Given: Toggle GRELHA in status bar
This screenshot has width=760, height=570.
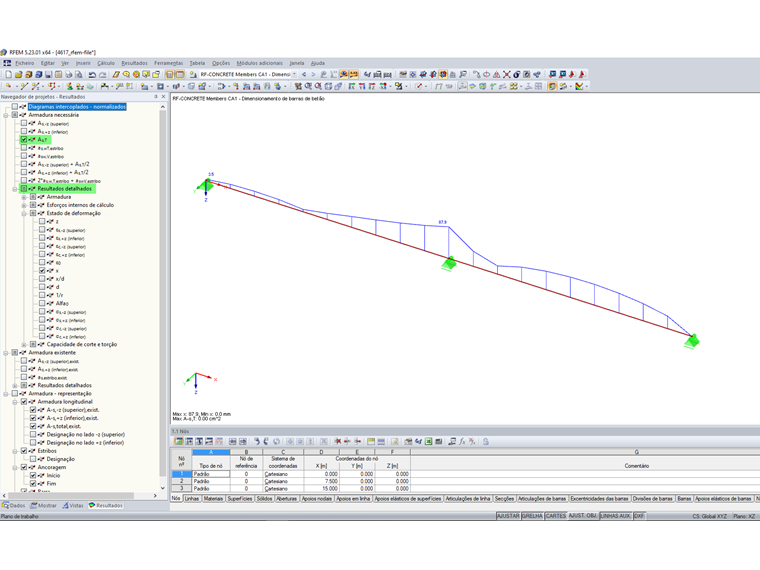Looking at the screenshot, I should (x=532, y=516).
